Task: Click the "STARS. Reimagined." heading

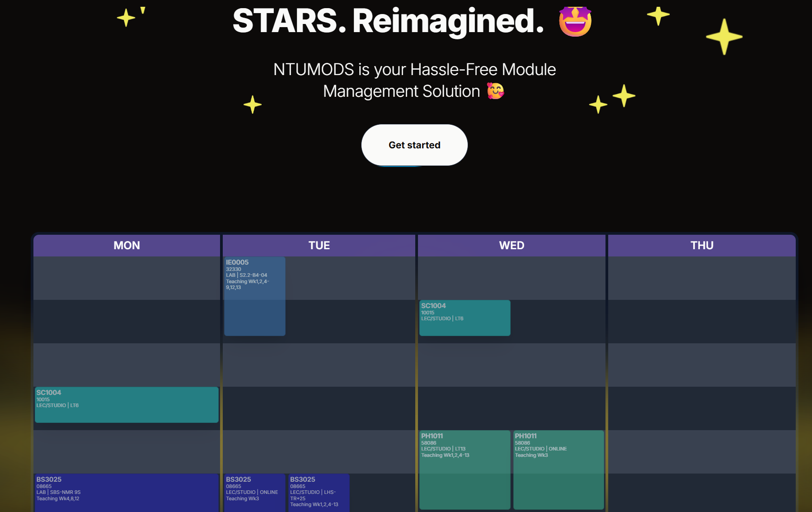Action: pos(388,21)
